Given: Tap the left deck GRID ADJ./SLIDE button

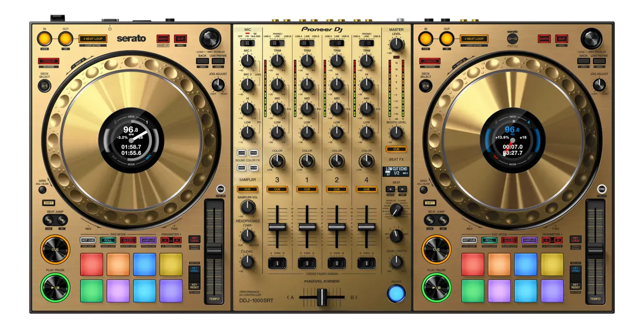Looking at the screenshot, I should 42,190.
